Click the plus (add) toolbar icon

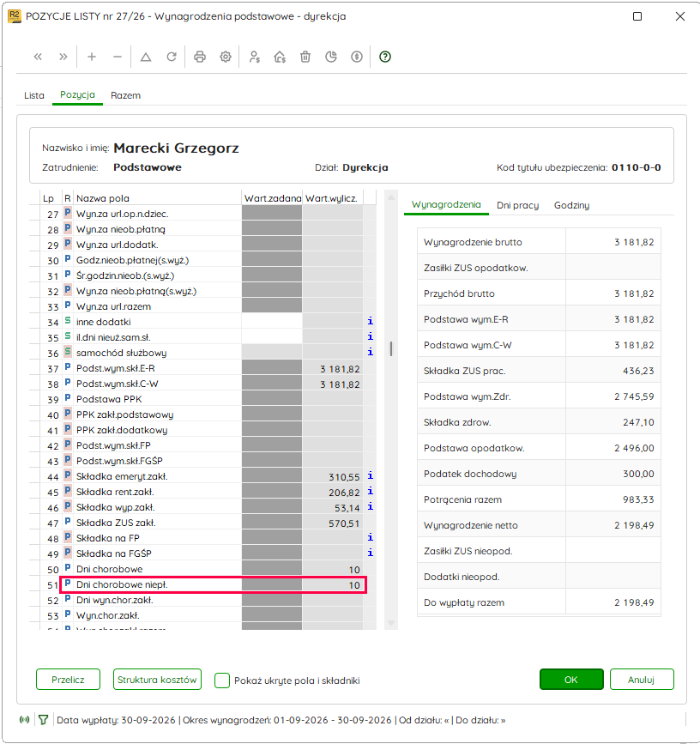(92, 57)
